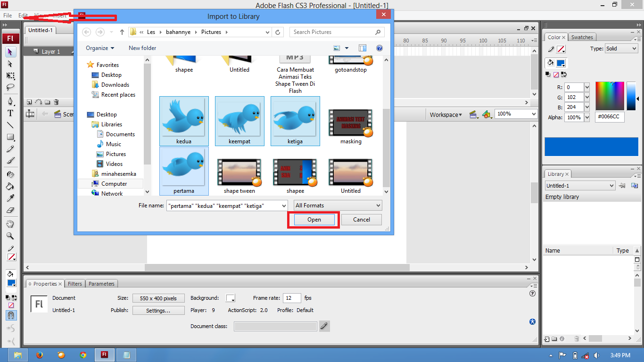Select the Pen tool
The height and width of the screenshot is (362, 644).
click(x=10, y=101)
